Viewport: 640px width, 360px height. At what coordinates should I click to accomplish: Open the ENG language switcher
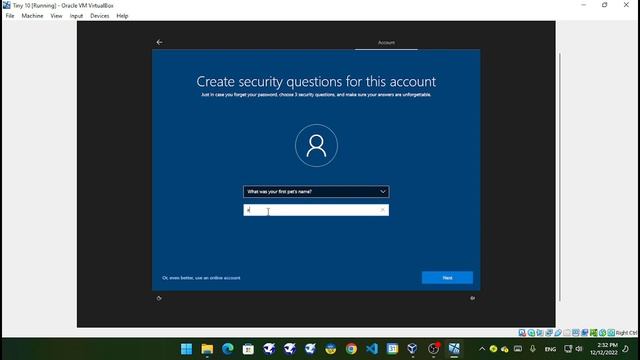pos(550,349)
